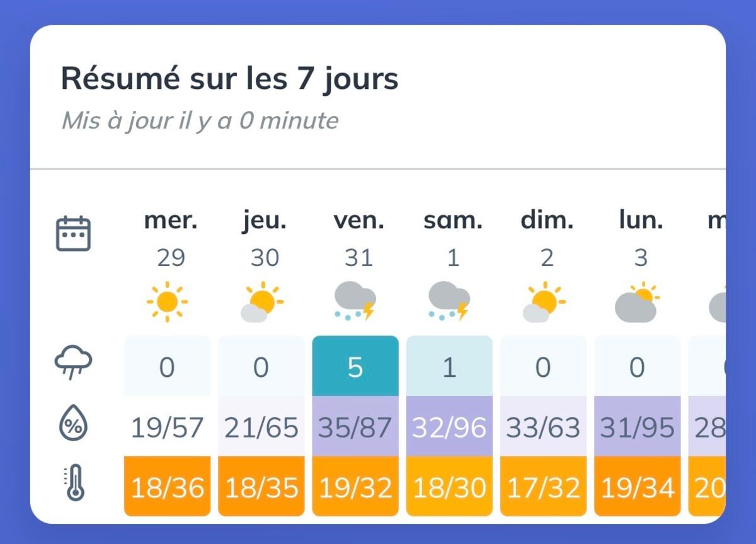The width and height of the screenshot is (756, 544).
Task: Click the precipitation cell showing 5
Action: pyautogui.click(x=355, y=366)
